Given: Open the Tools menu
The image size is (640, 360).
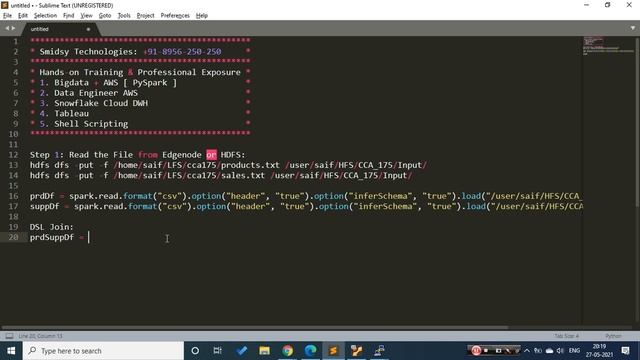Looking at the screenshot, I should [124, 16].
